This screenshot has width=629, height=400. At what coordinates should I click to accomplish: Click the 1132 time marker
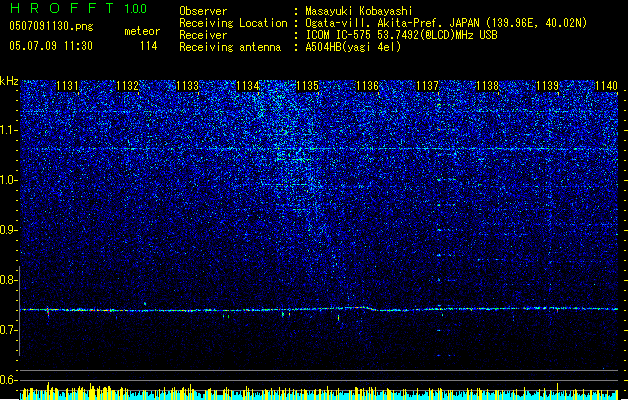[127, 86]
